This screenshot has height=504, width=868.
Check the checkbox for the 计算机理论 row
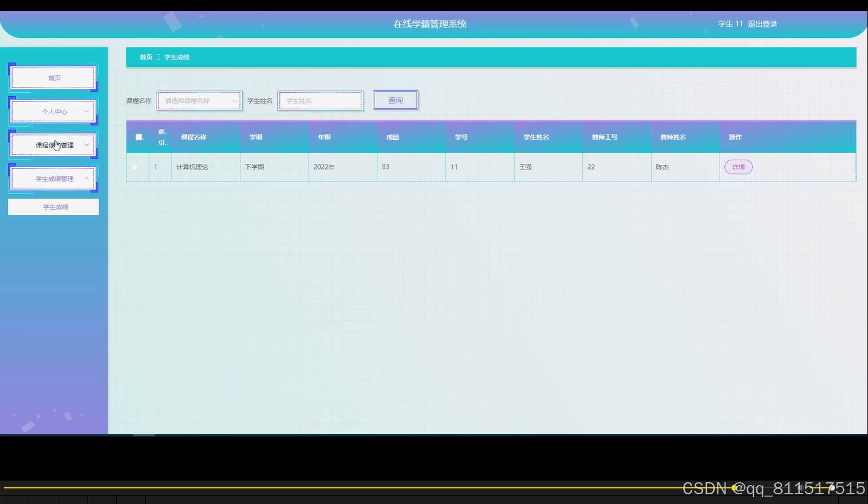tap(135, 167)
